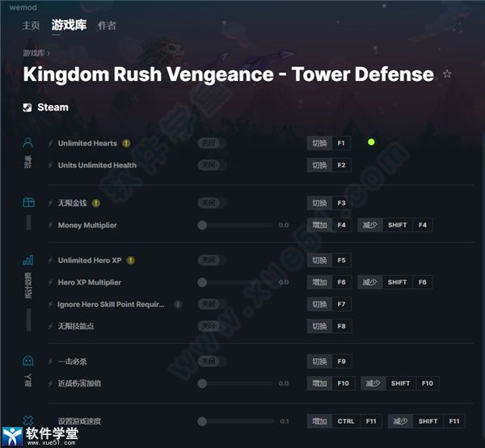Enable the 无限技能点 toggle
This screenshot has height=448, width=485.
pyautogui.click(x=212, y=326)
